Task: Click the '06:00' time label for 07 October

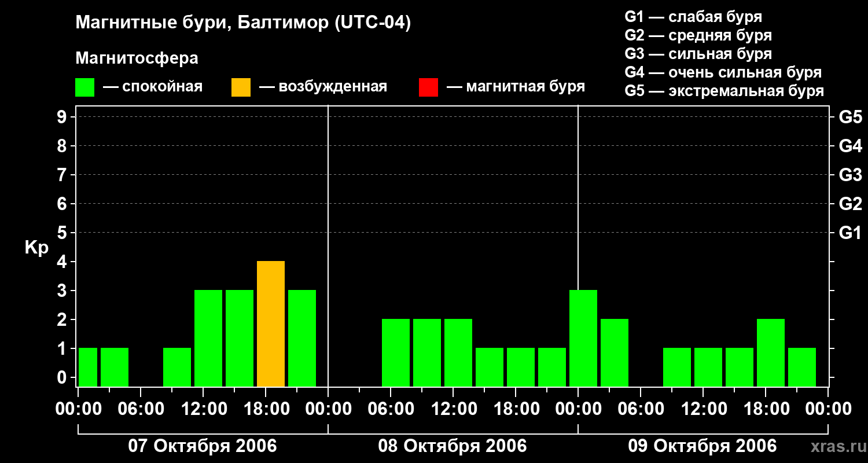Action: 141,409
